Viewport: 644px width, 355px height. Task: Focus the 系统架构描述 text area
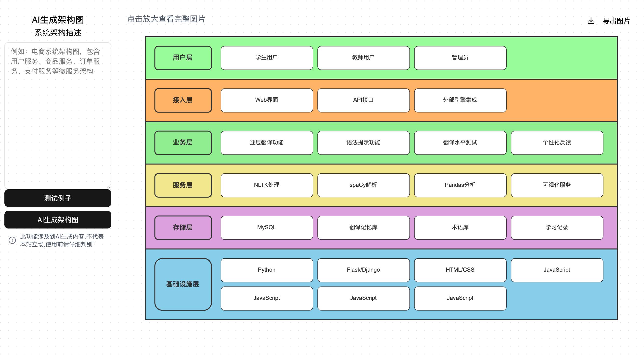tap(58, 115)
